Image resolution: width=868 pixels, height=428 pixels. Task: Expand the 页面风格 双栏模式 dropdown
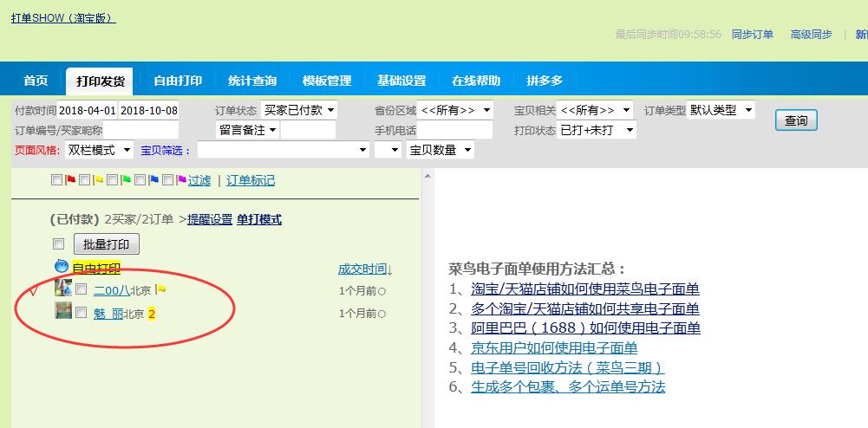99,150
